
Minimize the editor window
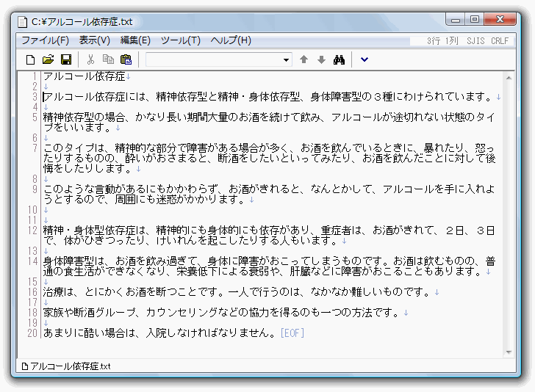point(456,20)
